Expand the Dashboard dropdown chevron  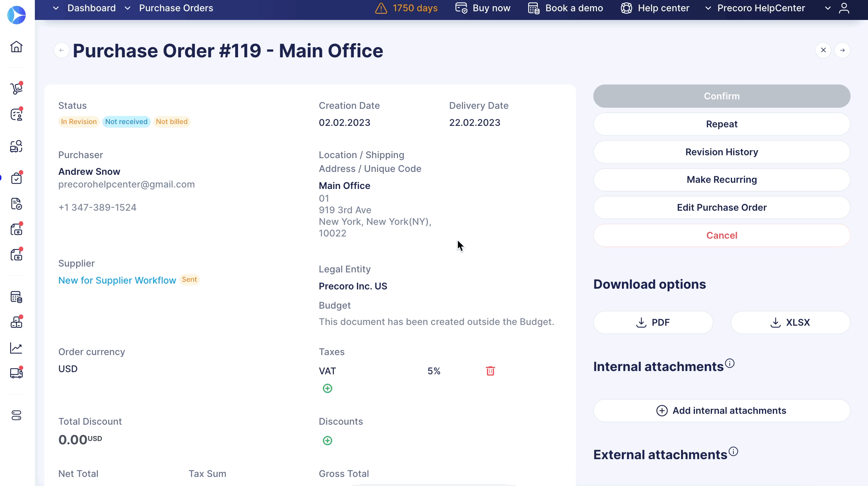click(x=56, y=8)
